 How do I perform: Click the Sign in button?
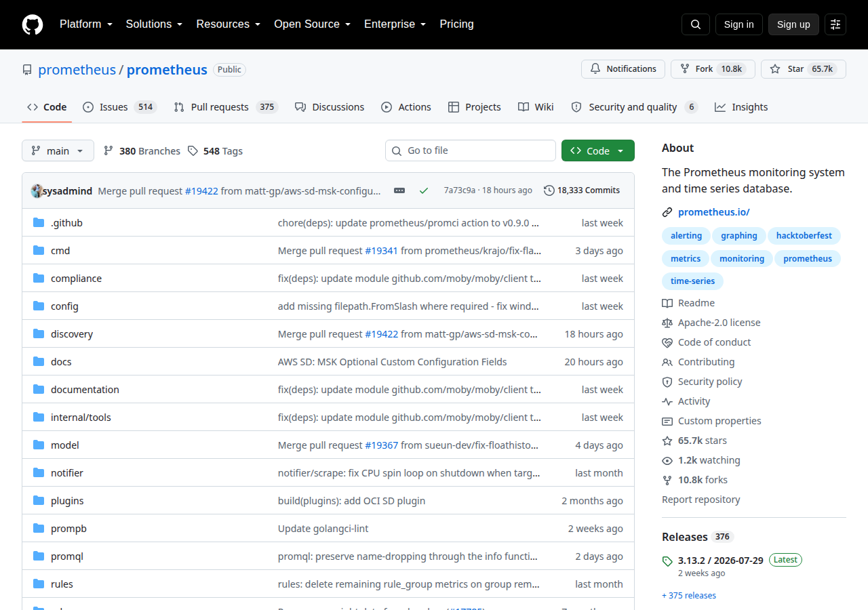739,24
